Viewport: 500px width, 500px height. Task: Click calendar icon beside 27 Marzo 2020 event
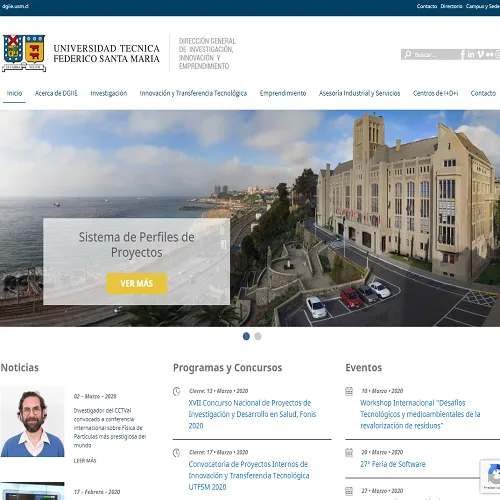(349, 491)
